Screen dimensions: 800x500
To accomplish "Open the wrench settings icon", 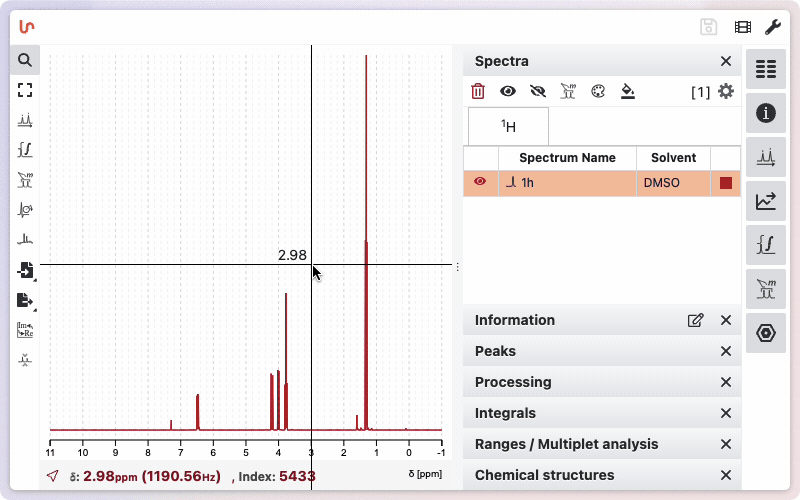I will [772, 27].
